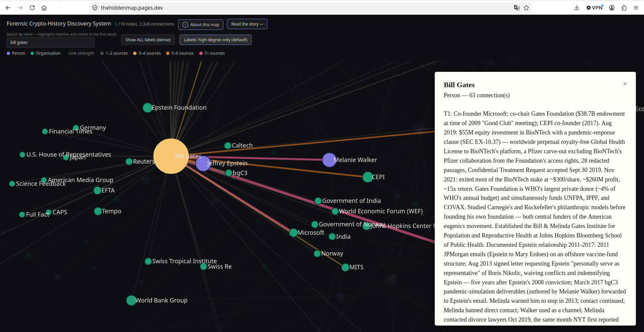Open the downloads icon
This screenshot has width=644, height=332.
[x=577, y=8]
